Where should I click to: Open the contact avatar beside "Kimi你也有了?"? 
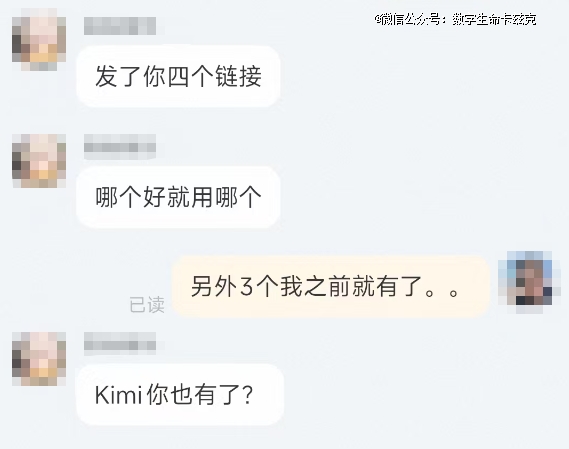pyautogui.click(x=39, y=359)
